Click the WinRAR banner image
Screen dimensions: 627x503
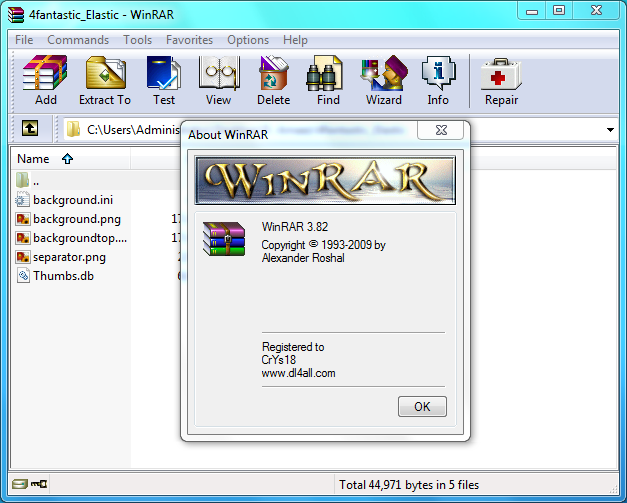click(325, 180)
